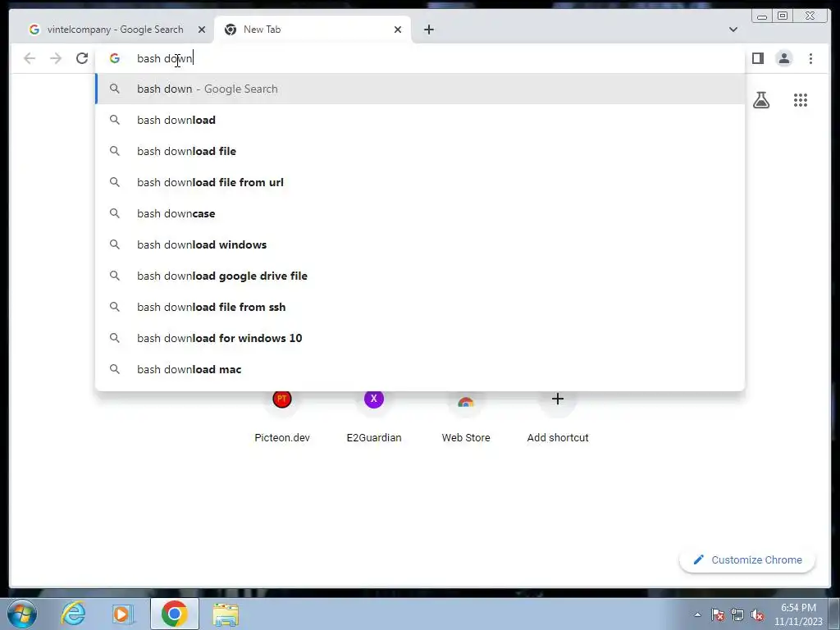The width and height of the screenshot is (840, 630).
Task: Restore down the Chrome window
Action: [783, 16]
